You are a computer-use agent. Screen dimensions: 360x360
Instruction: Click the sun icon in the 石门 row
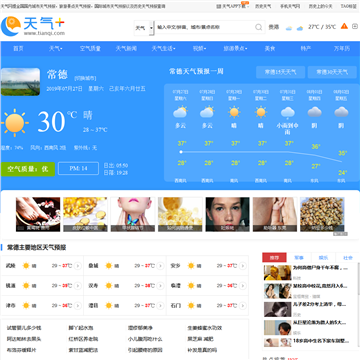tap(191, 305)
